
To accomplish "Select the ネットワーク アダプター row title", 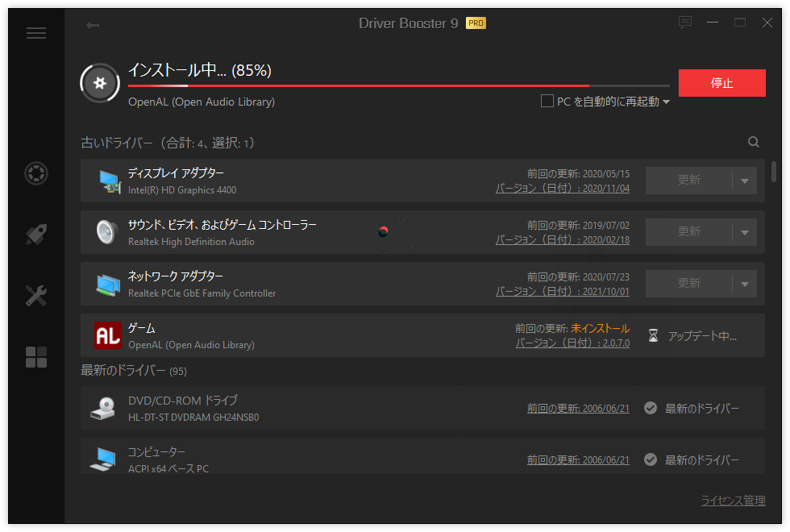I will [x=176, y=276].
